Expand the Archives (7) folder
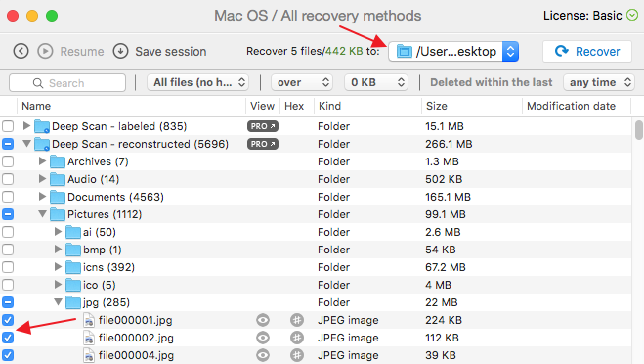Screen dimensions: 644x364 coord(42,161)
